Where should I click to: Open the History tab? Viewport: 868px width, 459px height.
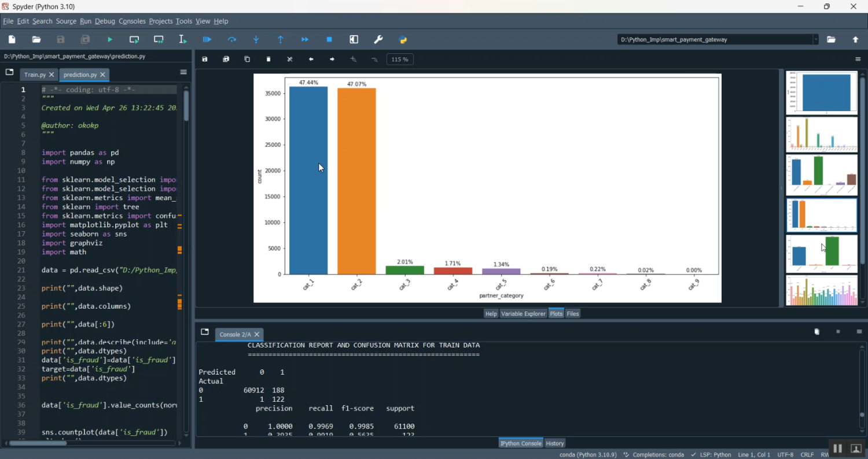coord(555,443)
